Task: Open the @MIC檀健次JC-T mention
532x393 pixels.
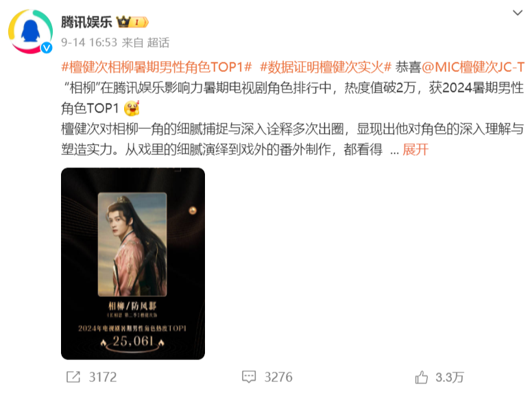Action: [473, 67]
